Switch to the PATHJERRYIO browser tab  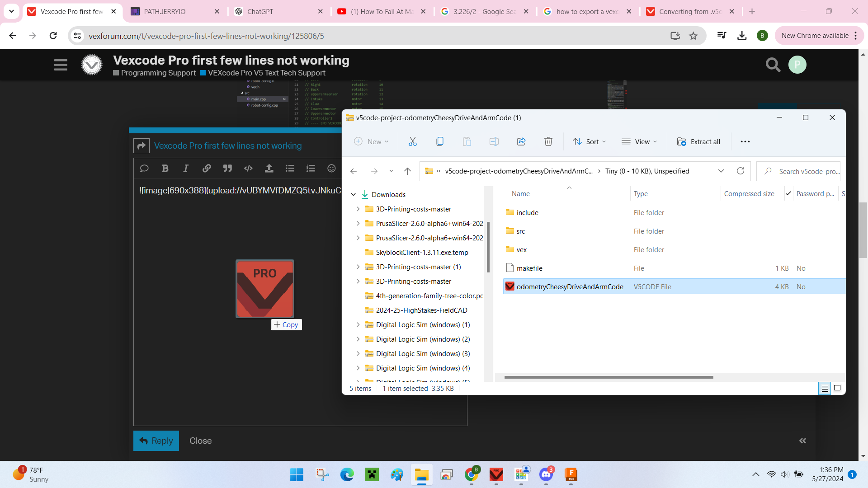[175, 11]
